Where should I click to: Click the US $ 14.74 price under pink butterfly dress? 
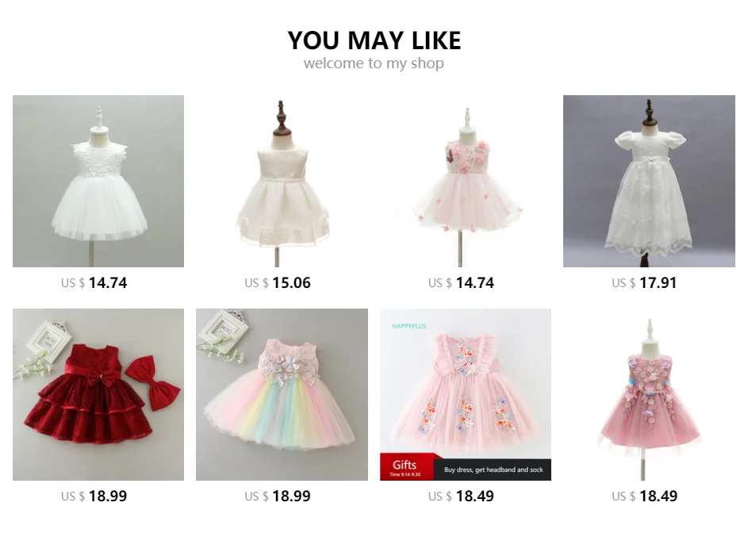click(462, 283)
